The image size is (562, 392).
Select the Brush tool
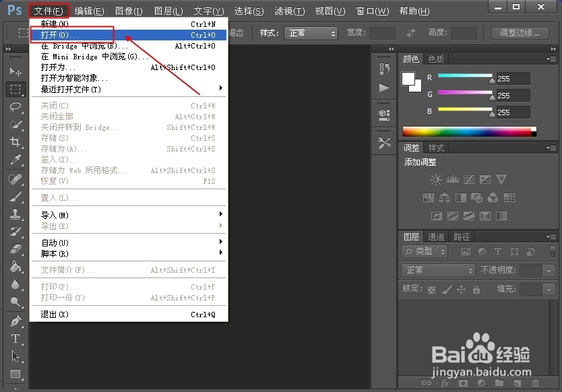(x=15, y=197)
